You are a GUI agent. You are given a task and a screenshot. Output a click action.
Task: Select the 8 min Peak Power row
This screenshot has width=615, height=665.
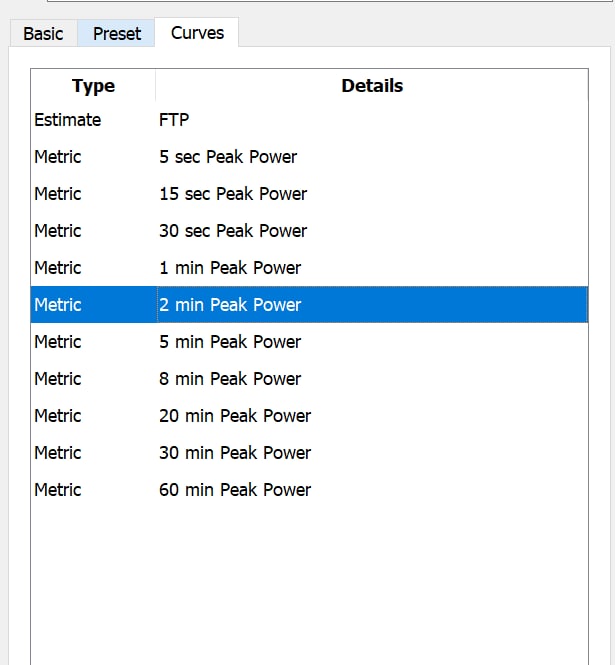coord(309,379)
